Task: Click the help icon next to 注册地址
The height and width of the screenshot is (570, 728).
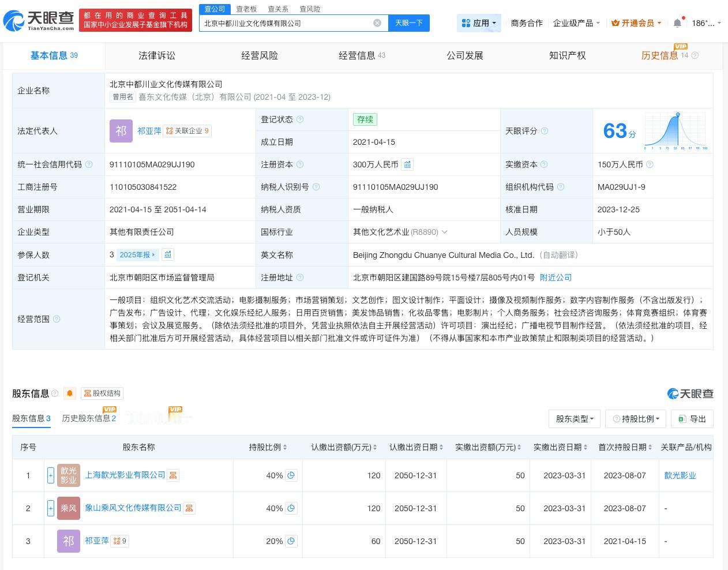Action: point(300,277)
